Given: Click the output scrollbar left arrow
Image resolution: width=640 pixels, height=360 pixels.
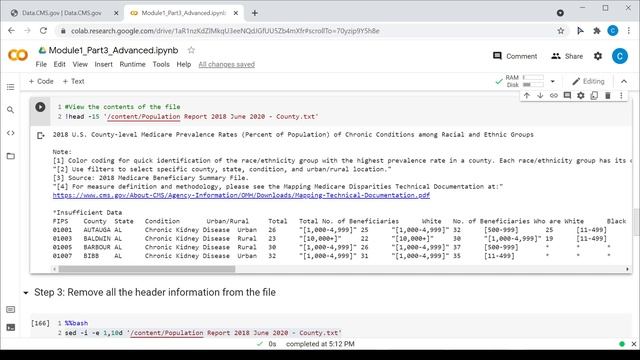Looking at the screenshot, I should pos(54,269).
